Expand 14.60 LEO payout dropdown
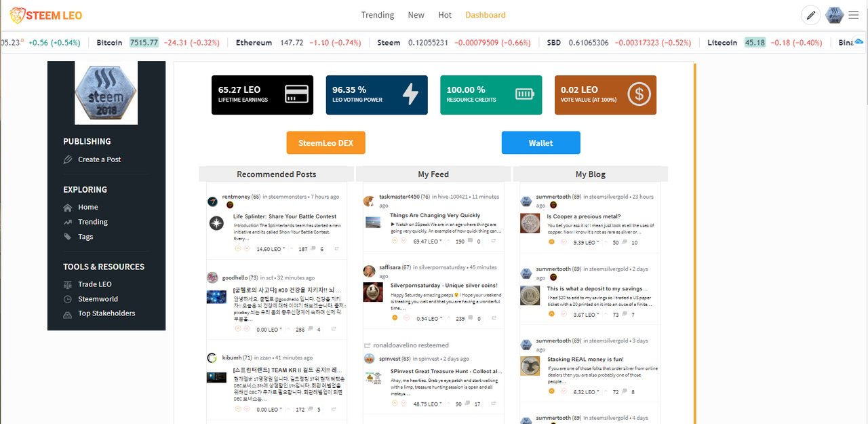This screenshot has width=868, height=424. point(285,250)
